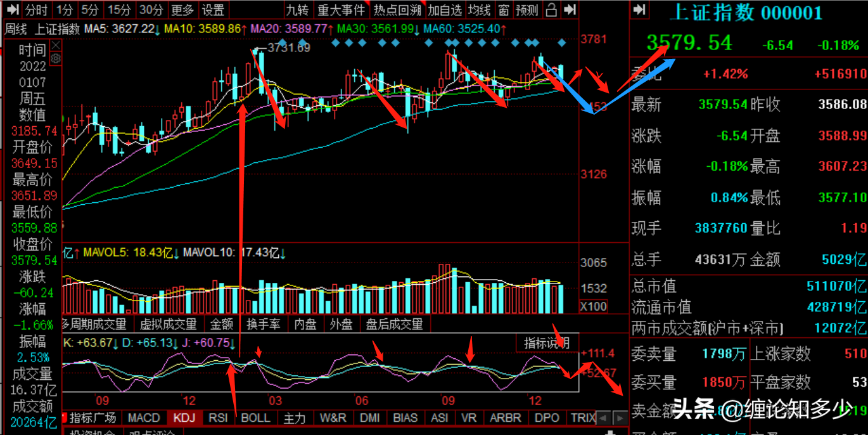Select 金额 amount view
This screenshot has height=435, width=868.
tap(222, 324)
